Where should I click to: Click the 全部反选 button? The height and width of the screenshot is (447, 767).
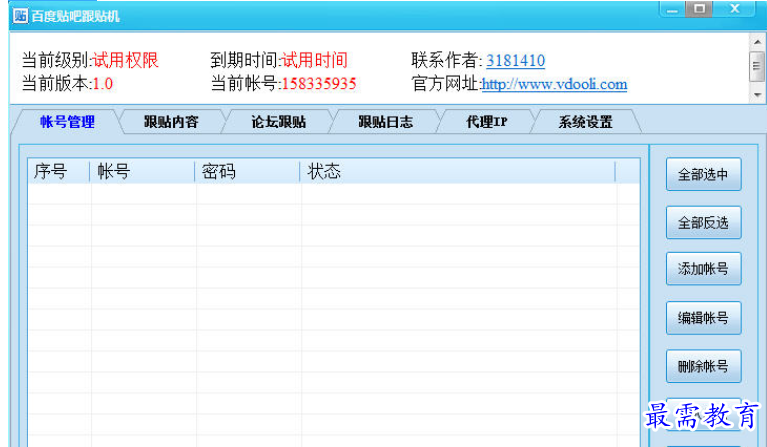(703, 223)
